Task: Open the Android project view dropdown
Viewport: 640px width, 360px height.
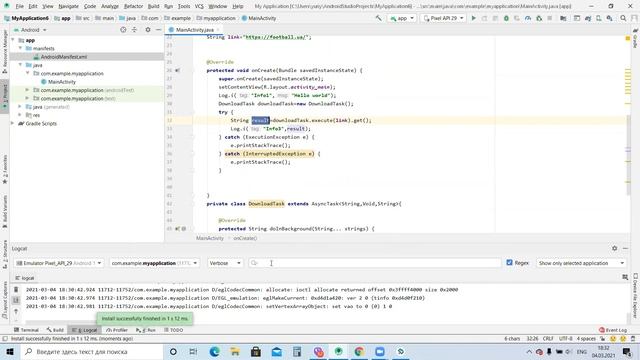Action: pos(30,30)
